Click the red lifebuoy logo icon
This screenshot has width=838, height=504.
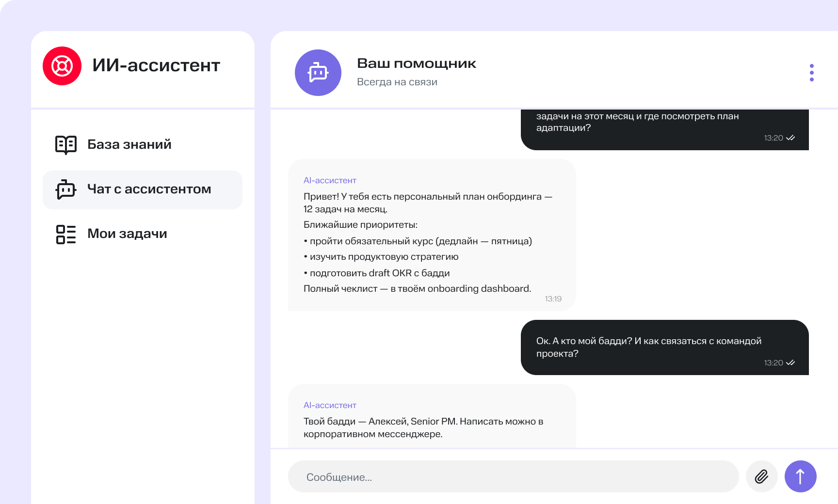click(x=62, y=66)
